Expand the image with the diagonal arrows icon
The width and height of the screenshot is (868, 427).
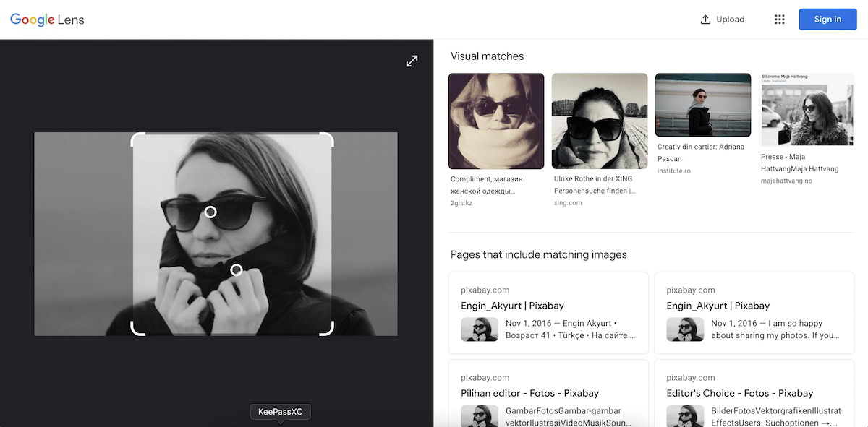412,61
